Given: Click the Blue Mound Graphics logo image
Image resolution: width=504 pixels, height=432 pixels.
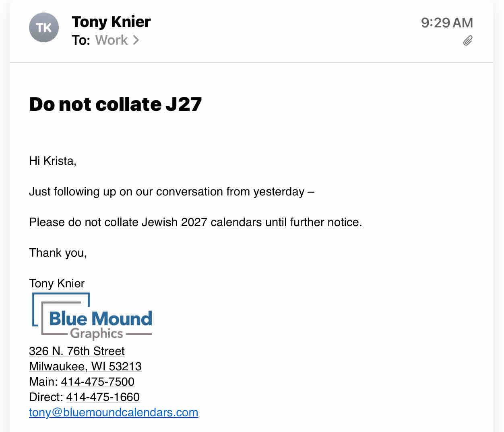Looking at the screenshot, I should (x=92, y=316).
